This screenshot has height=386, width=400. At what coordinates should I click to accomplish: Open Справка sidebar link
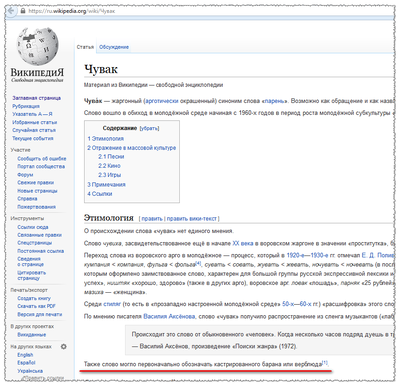point(27,199)
